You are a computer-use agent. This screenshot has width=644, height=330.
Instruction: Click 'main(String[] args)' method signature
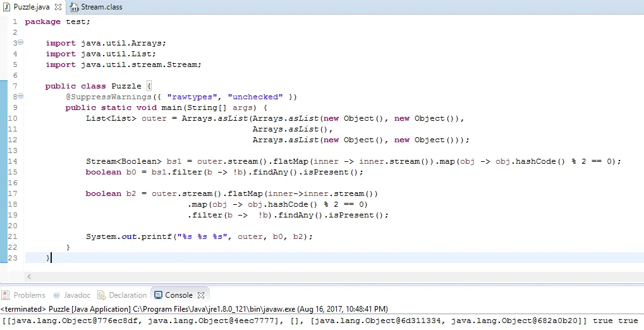pyautogui.click(x=209, y=107)
